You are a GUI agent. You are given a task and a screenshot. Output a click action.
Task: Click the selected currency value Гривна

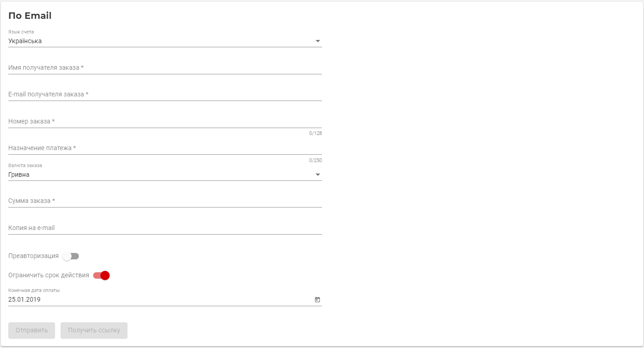(x=19, y=175)
